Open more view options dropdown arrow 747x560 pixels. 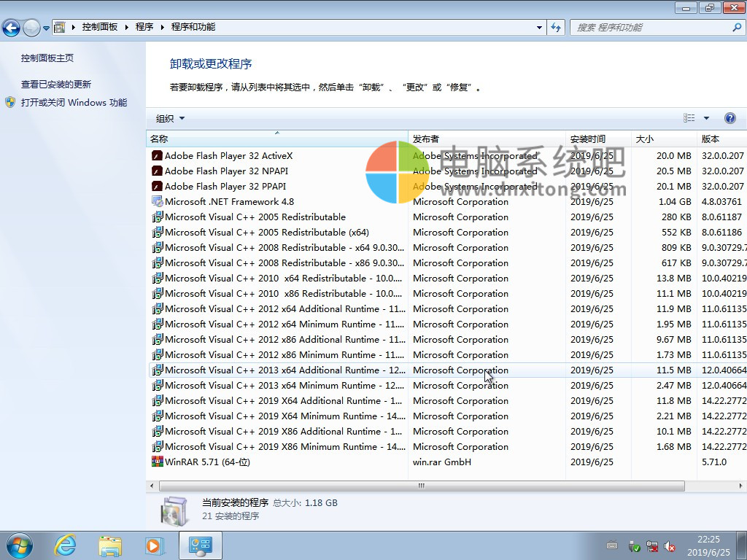[x=706, y=118]
